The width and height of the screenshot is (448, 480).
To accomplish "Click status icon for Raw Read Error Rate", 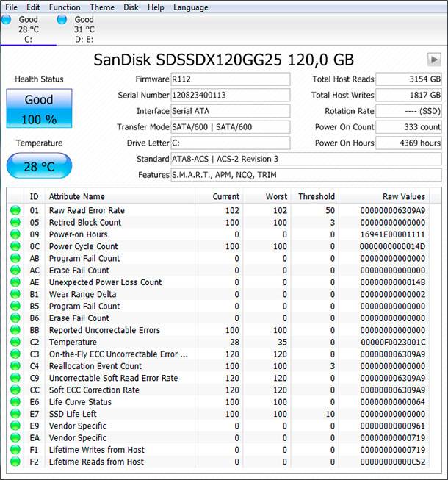I will pos(15,210).
